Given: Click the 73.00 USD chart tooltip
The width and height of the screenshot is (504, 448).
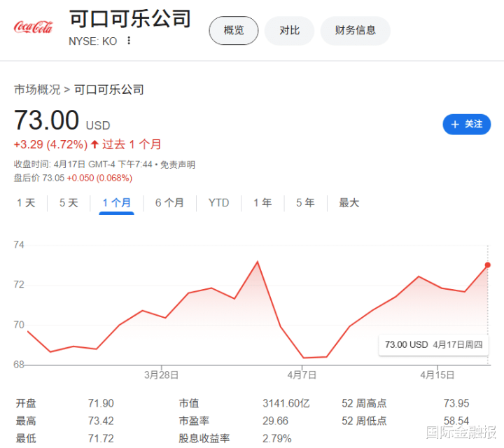Looking at the screenshot, I should pyautogui.click(x=434, y=344).
